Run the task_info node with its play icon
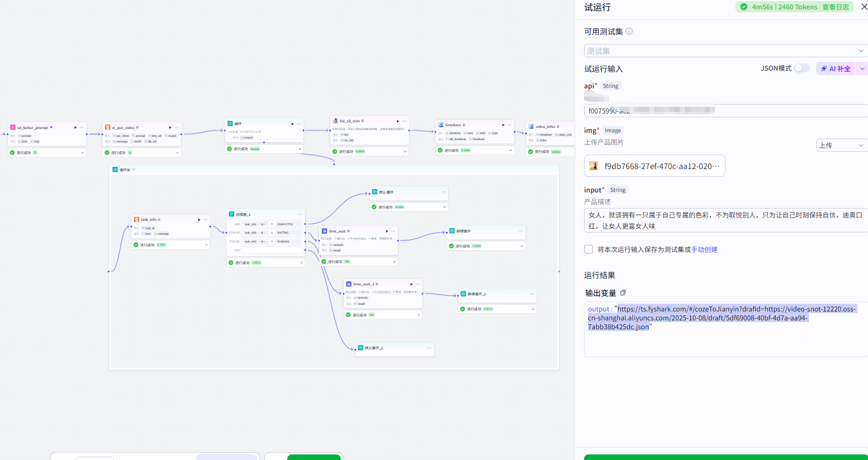The width and height of the screenshot is (868, 460). 199,220
